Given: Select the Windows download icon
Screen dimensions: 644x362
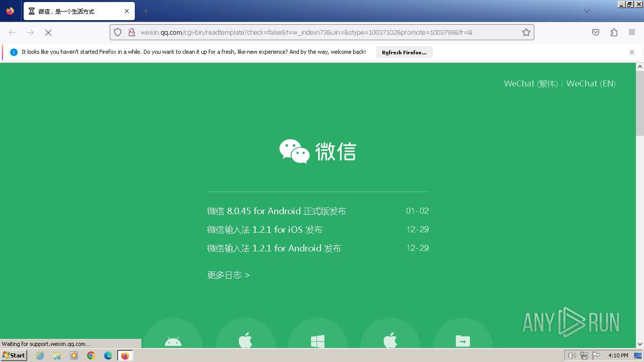Looking at the screenshot, I should (x=318, y=333).
